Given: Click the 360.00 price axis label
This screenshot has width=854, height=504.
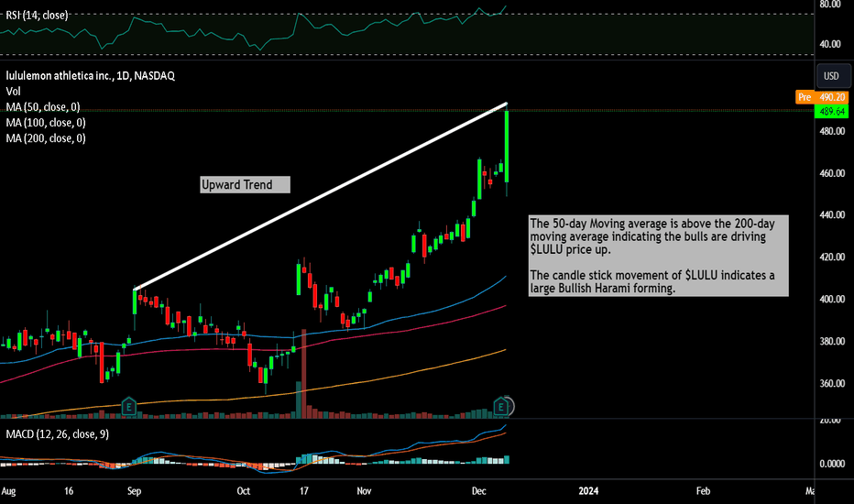Looking at the screenshot, I should tap(832, 384).
